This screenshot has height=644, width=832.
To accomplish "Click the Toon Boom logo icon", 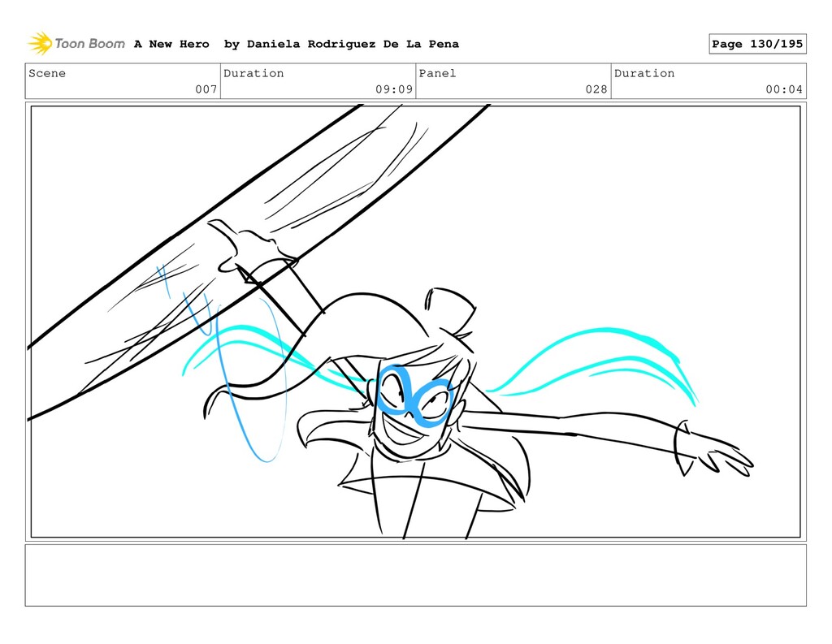I will pos(40,44).
